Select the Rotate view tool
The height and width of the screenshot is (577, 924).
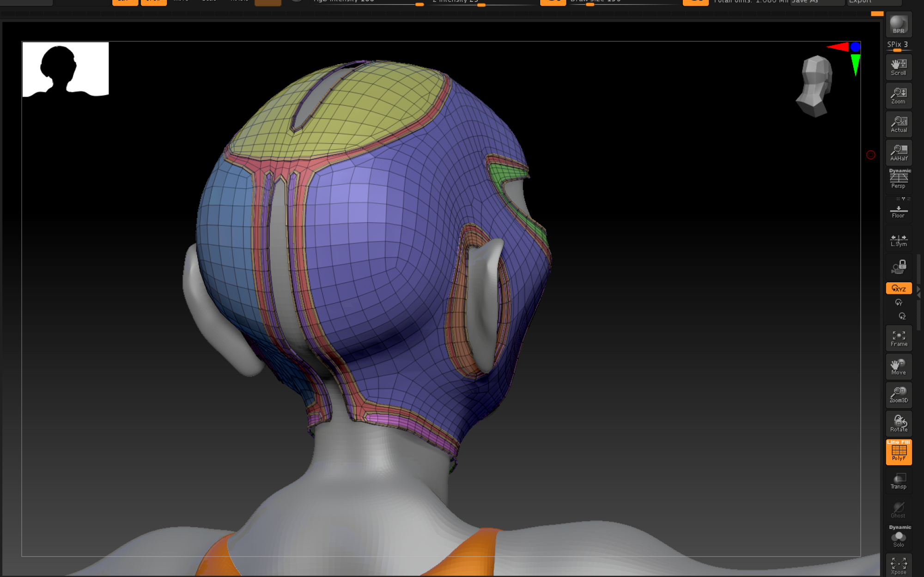coord(899,424)
